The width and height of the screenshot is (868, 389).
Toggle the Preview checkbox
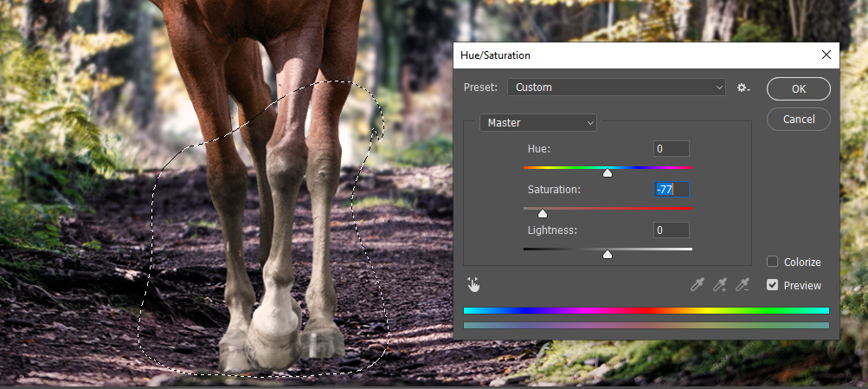[x=772, y=285]
